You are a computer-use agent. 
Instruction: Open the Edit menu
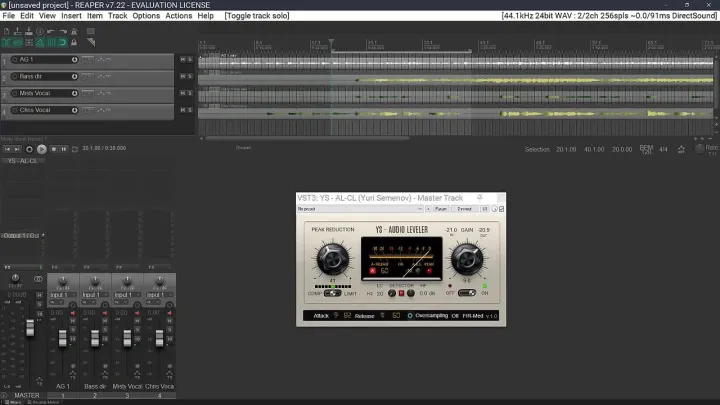point(27,16)
